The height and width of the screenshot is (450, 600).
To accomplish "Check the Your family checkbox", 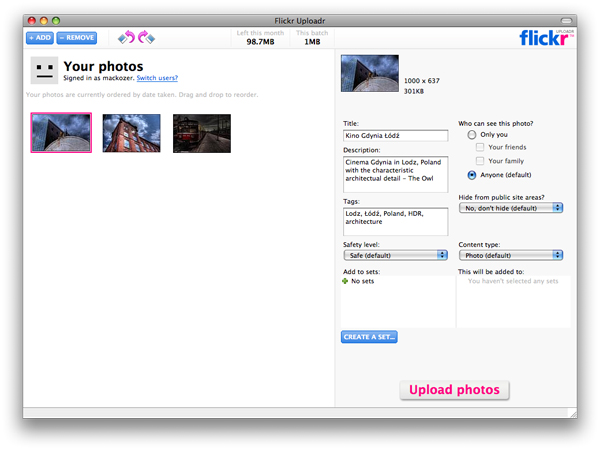I will pos(480,161).
